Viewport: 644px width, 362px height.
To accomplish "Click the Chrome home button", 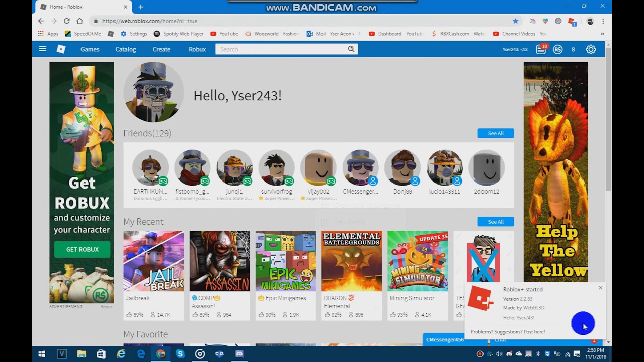I will coord(79,21).
